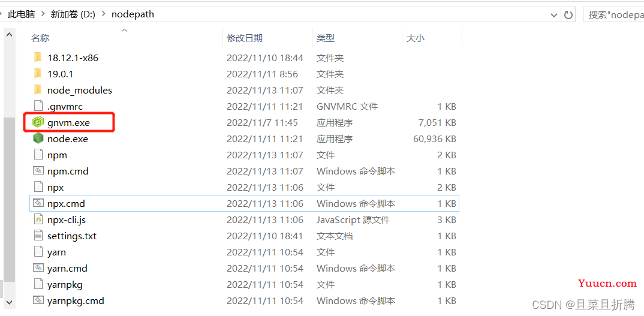Screen dimensions: 644x316
Task: Open the address bar history dropdown
Action: pos(554,15)
